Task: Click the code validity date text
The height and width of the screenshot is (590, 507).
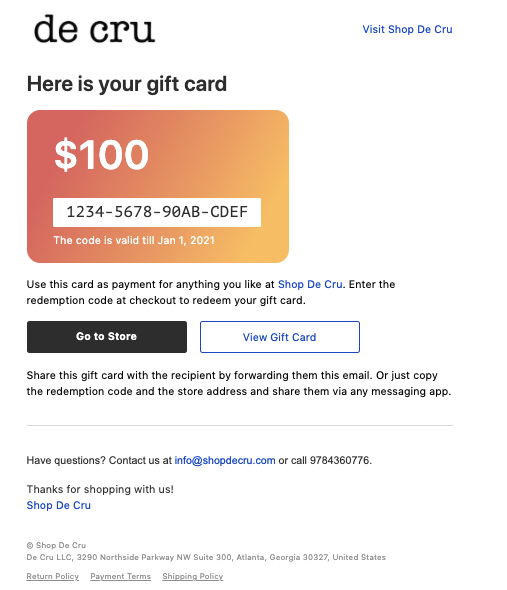Action: (x=134, y=240)
